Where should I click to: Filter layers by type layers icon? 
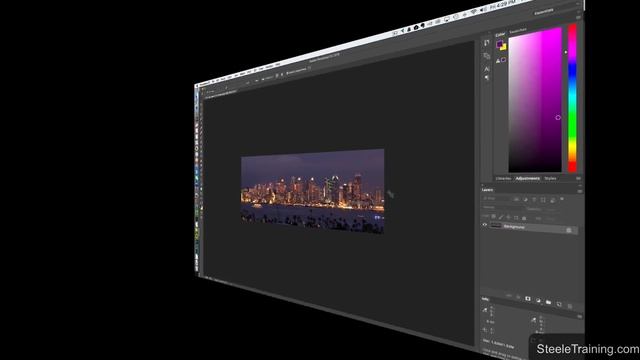coord(534,200)
